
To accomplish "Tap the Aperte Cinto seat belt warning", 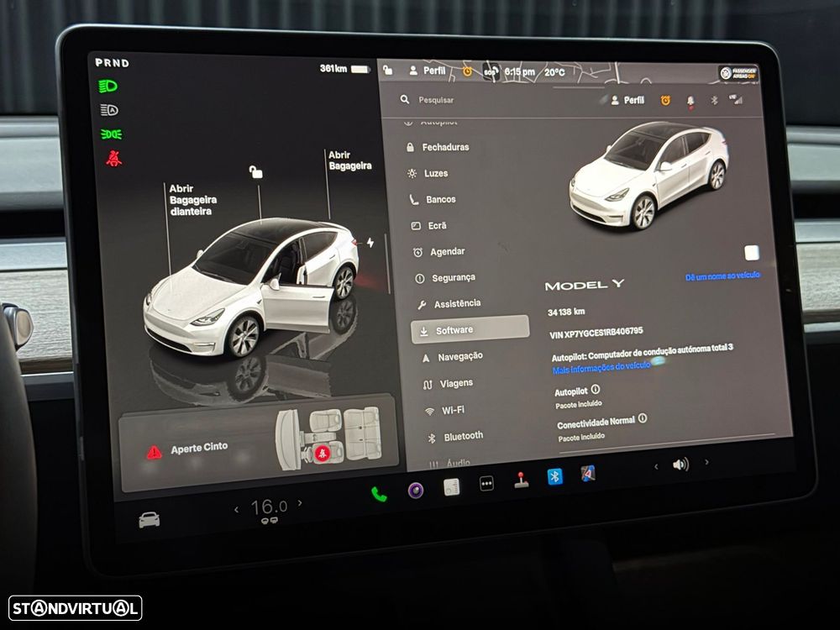I will 199,448.
